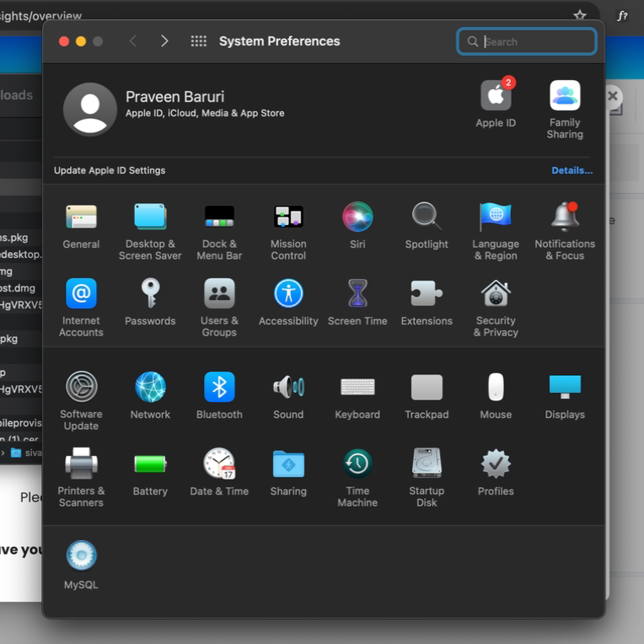Open Users & Groups pane
Image resolution: width=644 pixels, height=644 pixels.
(219, 308)
